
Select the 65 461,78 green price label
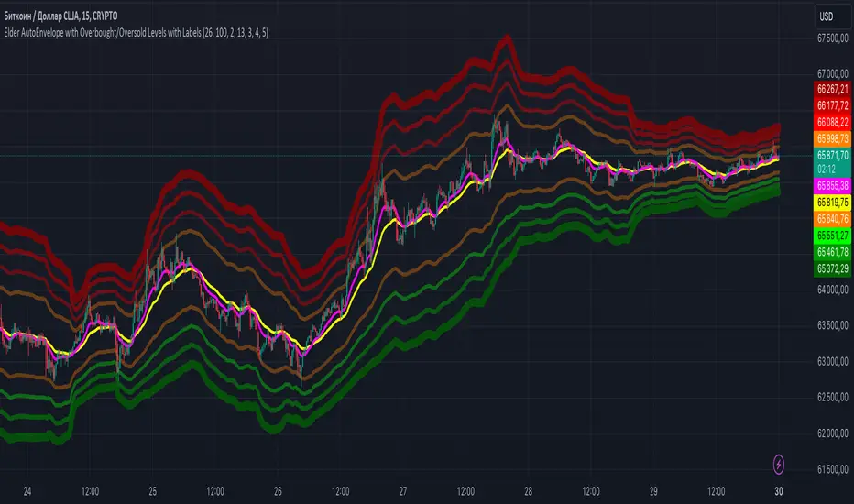833,252
